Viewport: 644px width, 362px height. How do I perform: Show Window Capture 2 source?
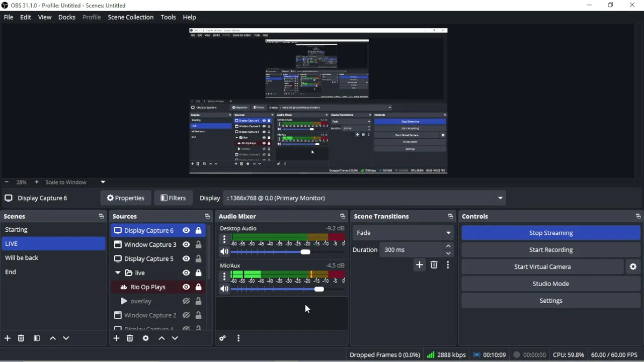[186, 315]
